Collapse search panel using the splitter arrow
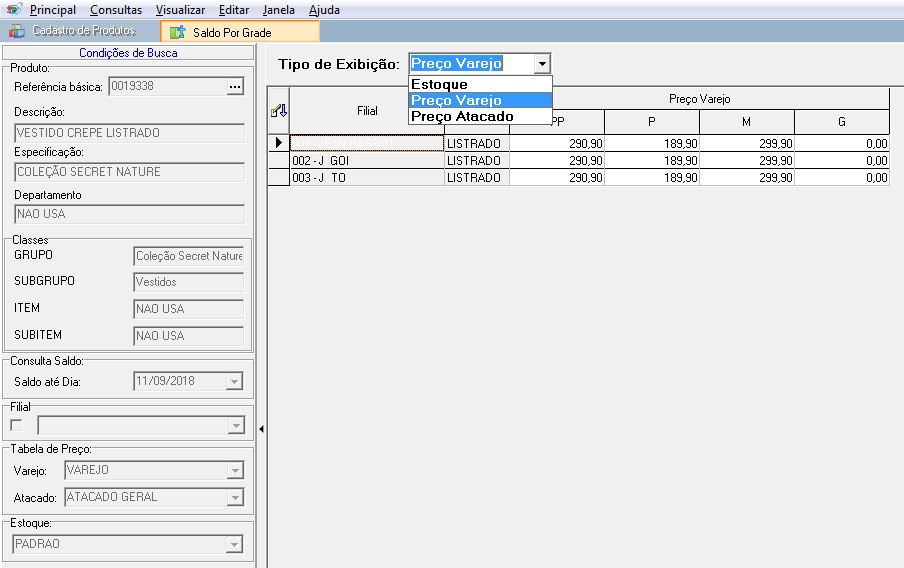Viewport: 904px width, 568px height. (261, 429)
